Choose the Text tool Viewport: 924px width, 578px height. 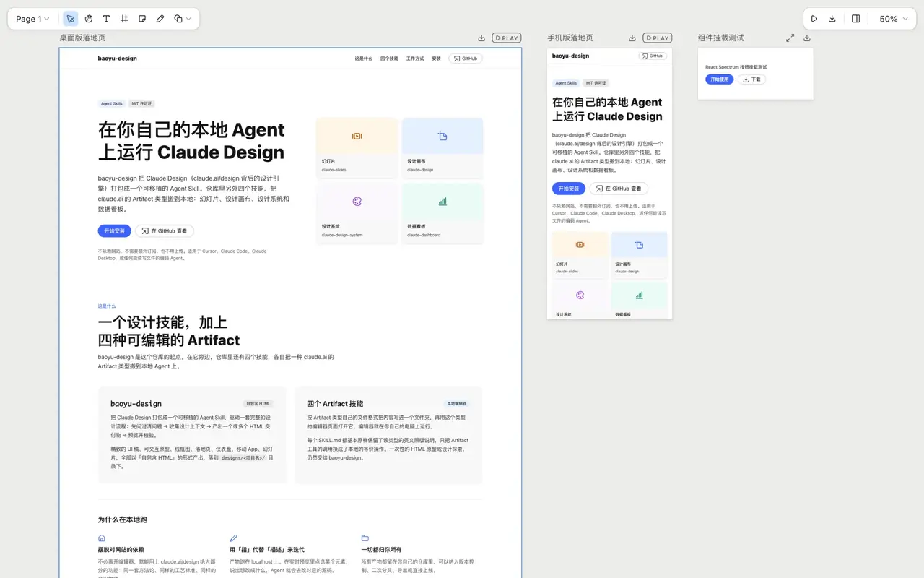pyautogui.click(x=106, y=19)
